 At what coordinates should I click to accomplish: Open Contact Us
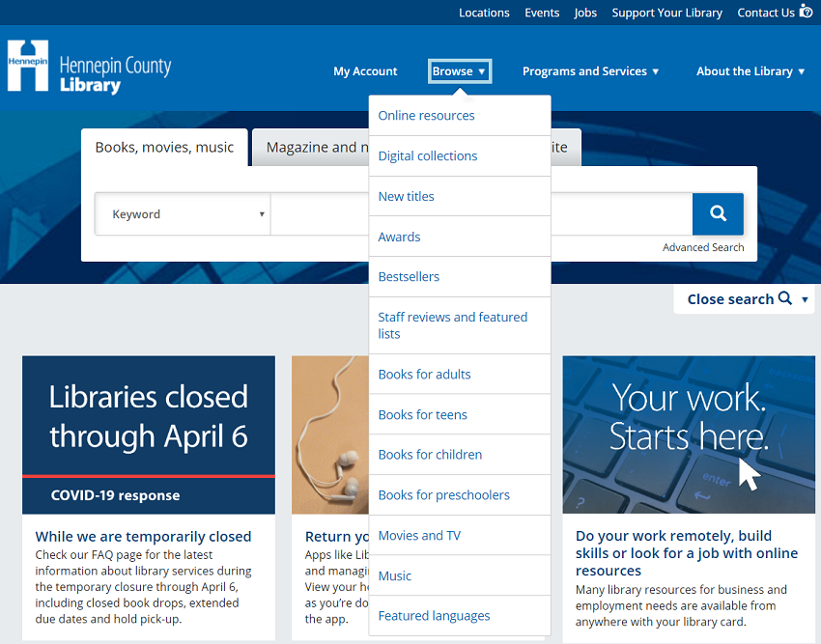pos(766,13)
